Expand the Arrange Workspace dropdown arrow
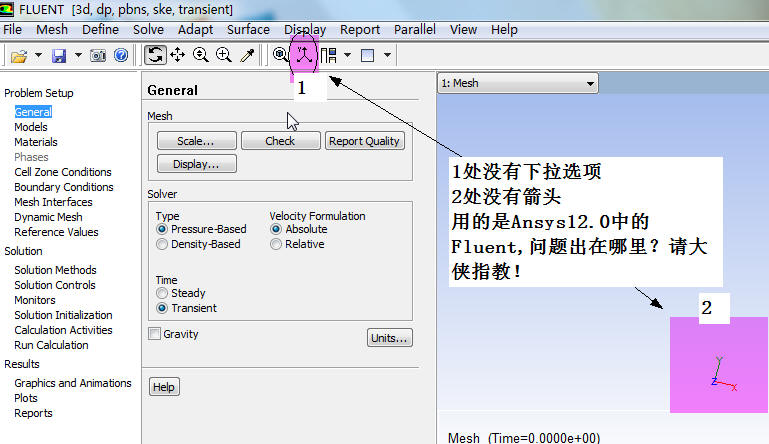This screenshot has width=769, height=444. pos(347,55)
